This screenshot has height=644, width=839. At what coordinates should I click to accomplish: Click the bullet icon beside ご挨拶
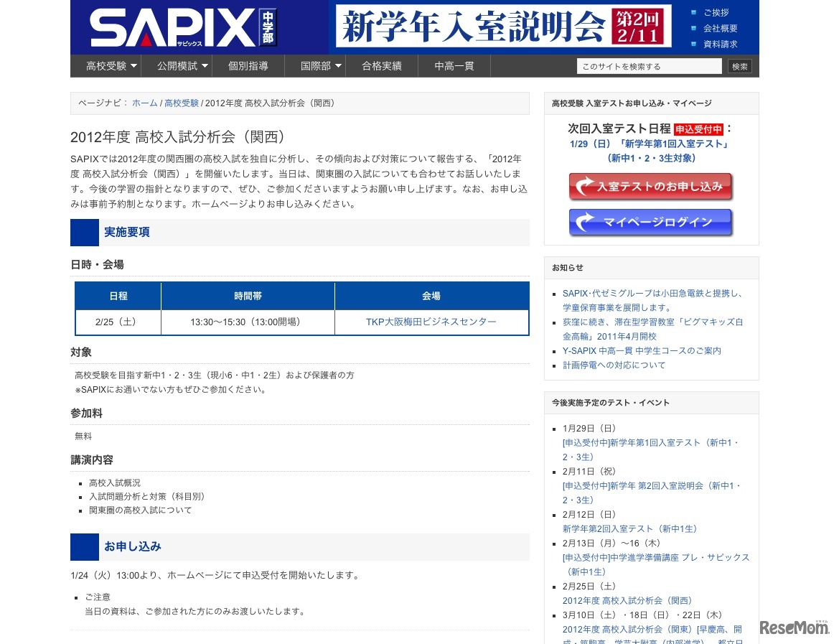pos(692,12)
